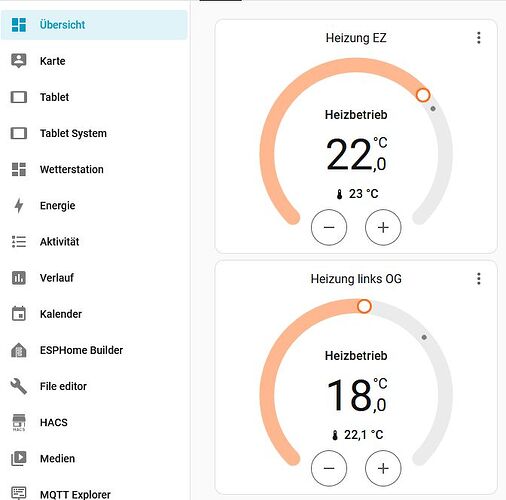Click the ESPHome Builder label
The width and height of the screenshot is (506, 500).
[x=81, y=350]
